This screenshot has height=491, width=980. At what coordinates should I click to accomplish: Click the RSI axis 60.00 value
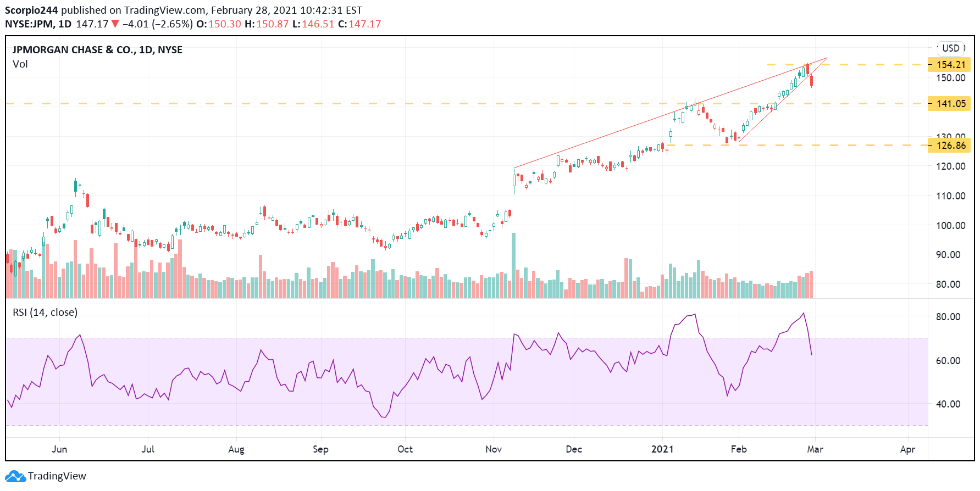[948, 361]
